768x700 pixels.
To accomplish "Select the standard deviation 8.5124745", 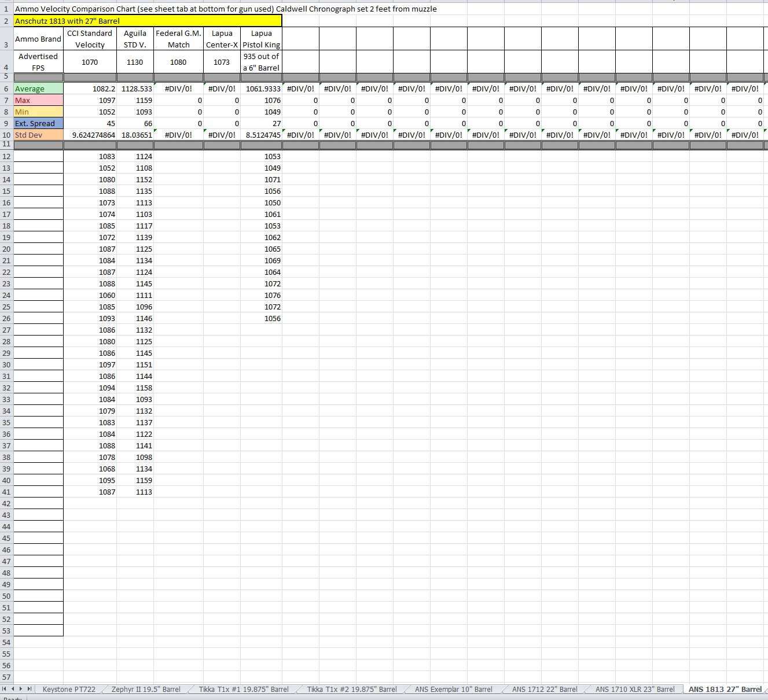I will tap(261, 135).
